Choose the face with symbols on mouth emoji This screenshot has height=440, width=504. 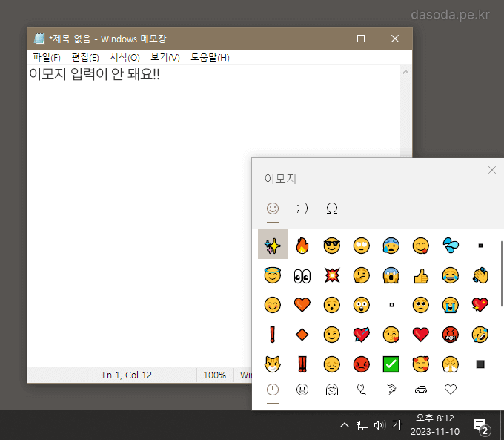451,335
